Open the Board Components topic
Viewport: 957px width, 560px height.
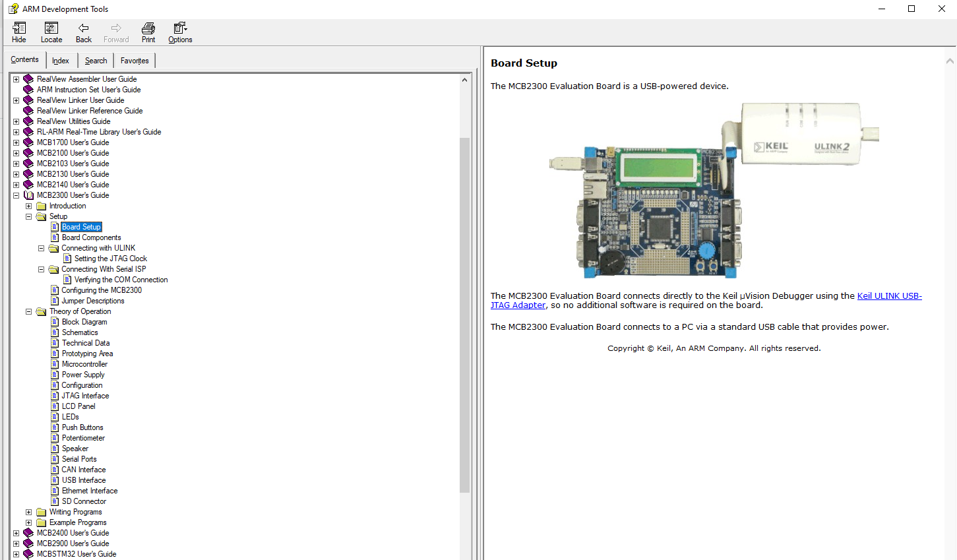[92, 237]
